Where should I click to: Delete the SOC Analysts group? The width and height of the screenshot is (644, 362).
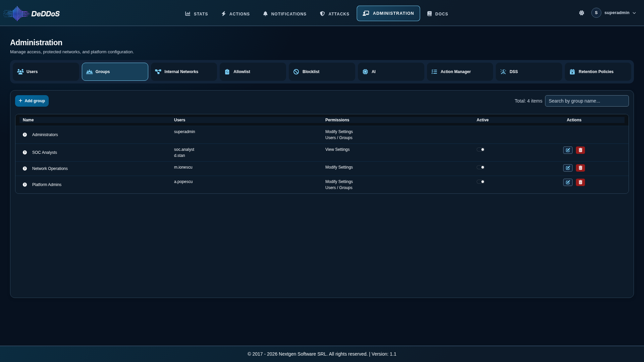580,150
